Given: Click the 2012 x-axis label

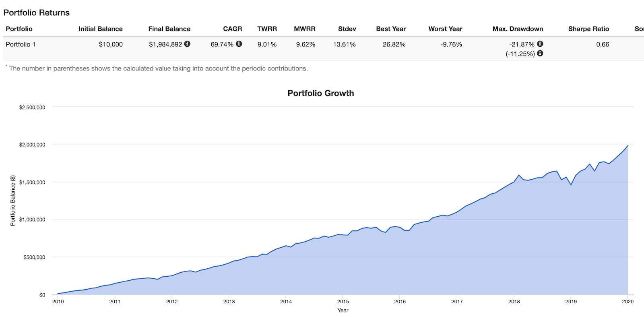Looking at the screenshot, I should pos(172,301).
